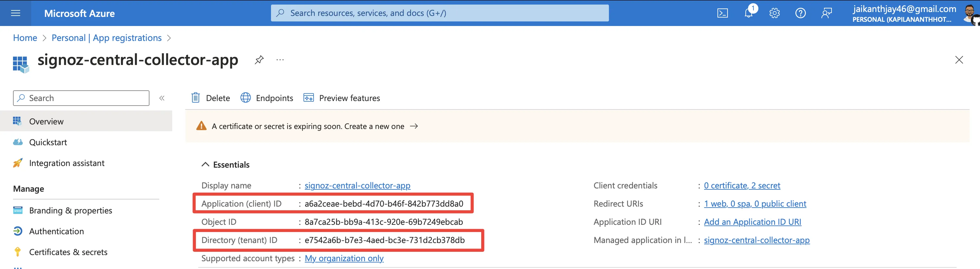This screenshot has width=980, height=269.
Task: Open the 0 certificate, 2 secret link
Action: [742, 186]
